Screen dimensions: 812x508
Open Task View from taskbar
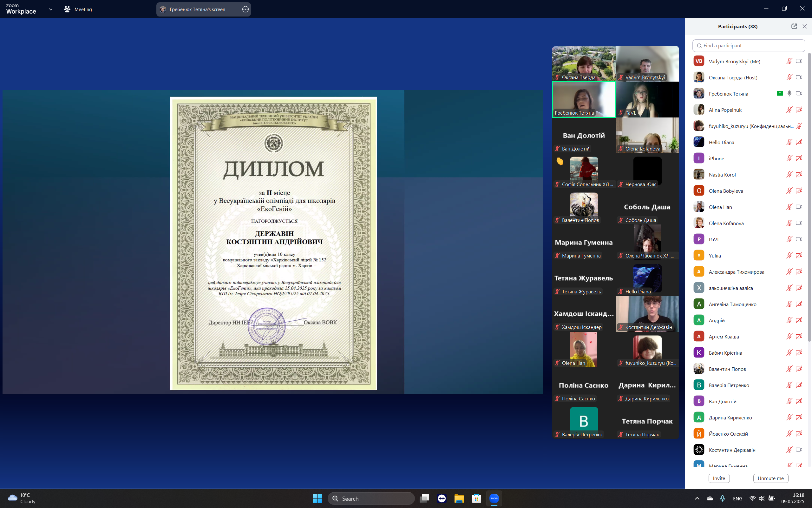pos(424,498)
